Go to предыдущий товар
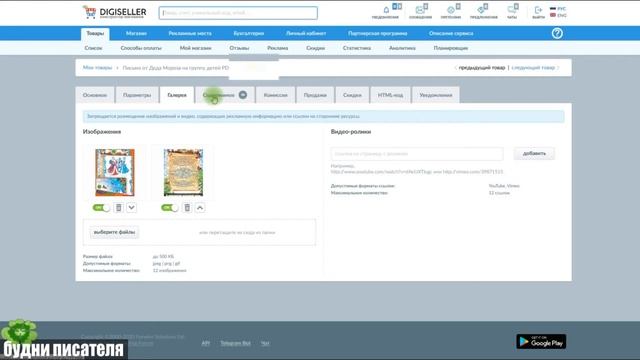The height and width of the screenshot is (360, 640). [x=481, y=68]
